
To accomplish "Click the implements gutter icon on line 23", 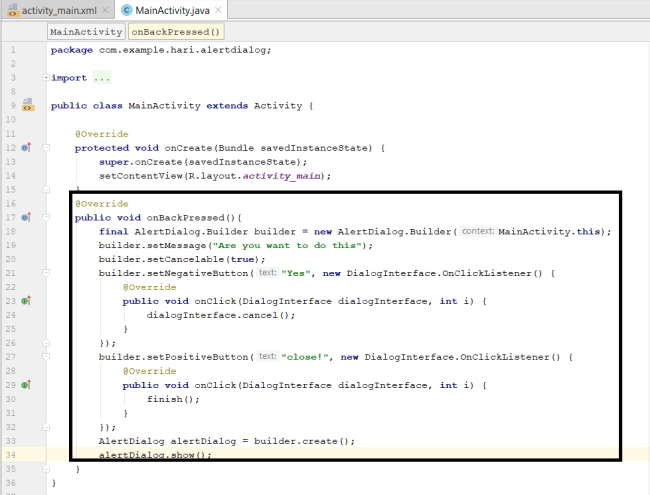I will click(26, 301).
